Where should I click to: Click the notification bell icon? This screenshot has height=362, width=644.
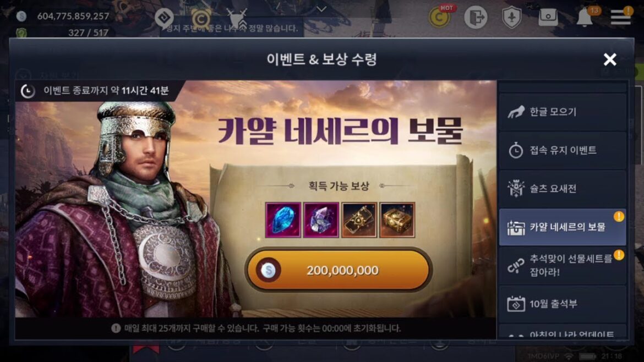click(585, 17)
